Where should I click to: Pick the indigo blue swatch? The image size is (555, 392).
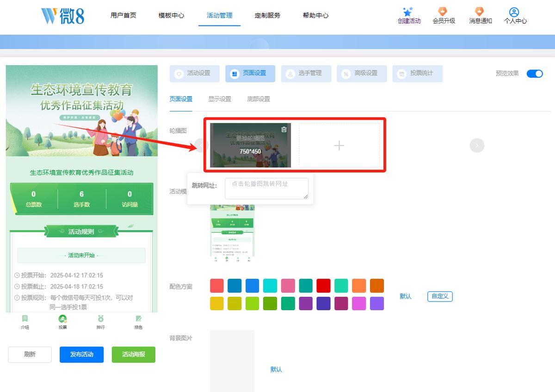tap(324, 303)
